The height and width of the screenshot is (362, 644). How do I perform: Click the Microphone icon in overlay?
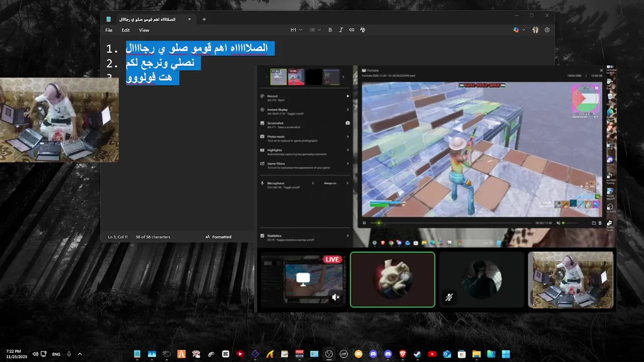(x=262, y=184)
